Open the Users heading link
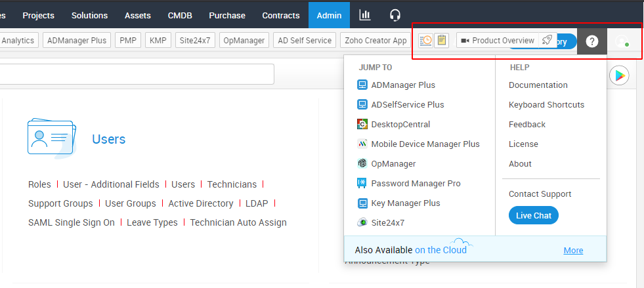644x288 pixels. tap(108, 139)
